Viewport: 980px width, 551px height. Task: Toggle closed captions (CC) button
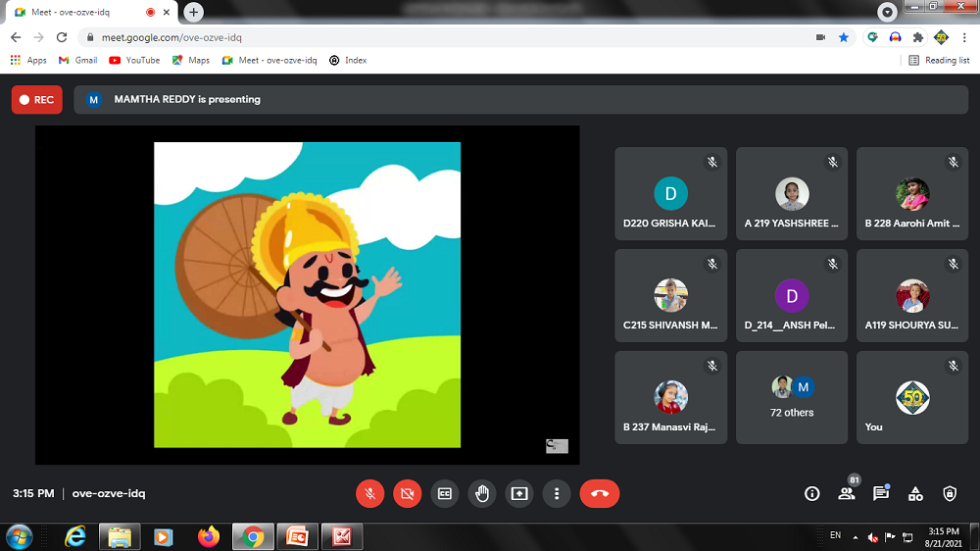click(444, 494)
